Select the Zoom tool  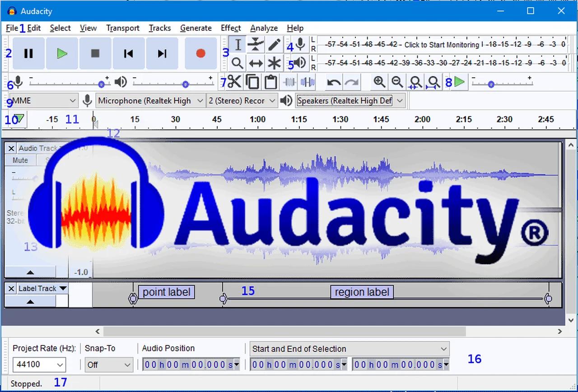pyautogui.click(x=237, y=63)
